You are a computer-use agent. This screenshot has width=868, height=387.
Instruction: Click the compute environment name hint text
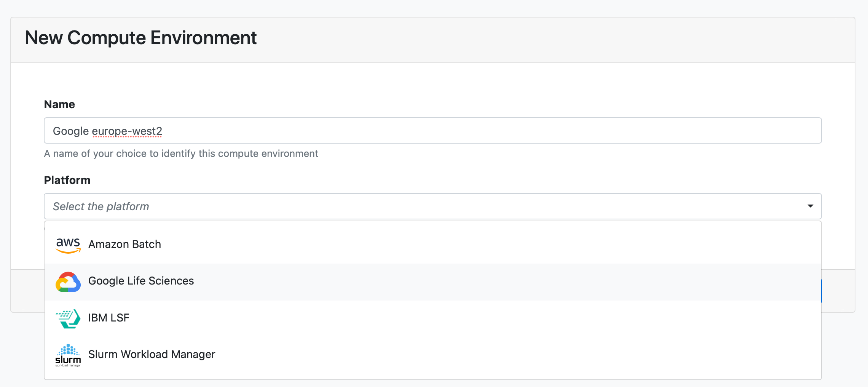181,154
